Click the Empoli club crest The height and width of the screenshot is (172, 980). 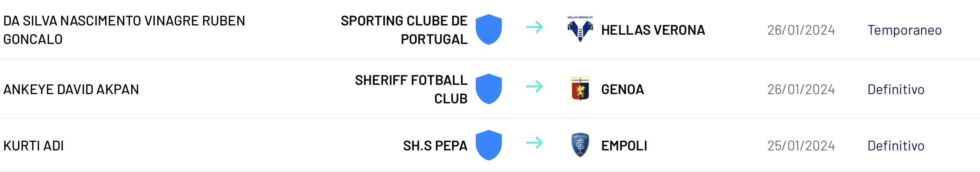[580, 145]
